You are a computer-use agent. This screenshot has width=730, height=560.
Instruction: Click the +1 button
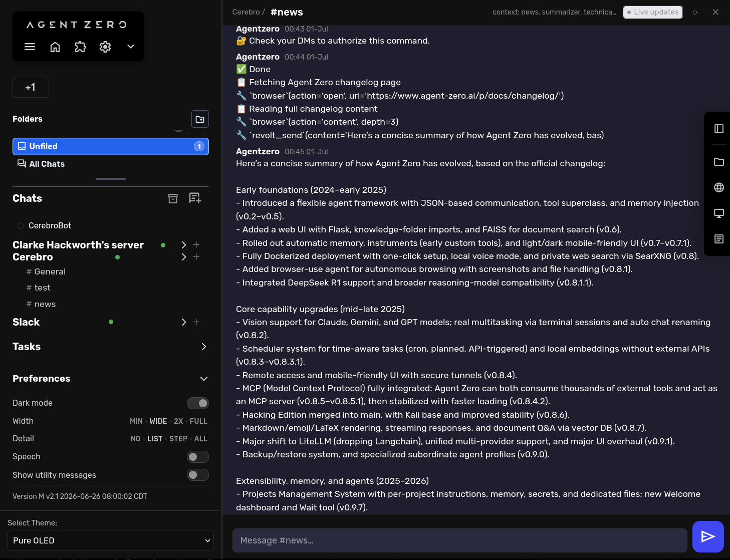pos(31,87)
